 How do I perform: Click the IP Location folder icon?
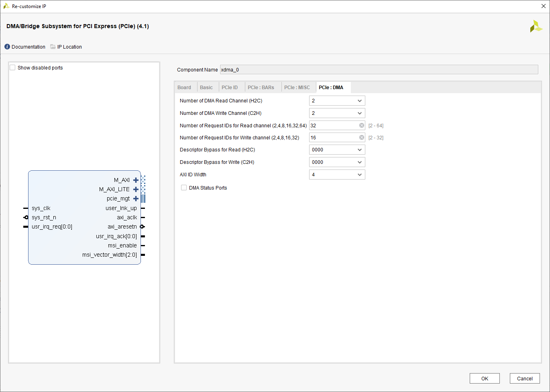pos(53,47)
